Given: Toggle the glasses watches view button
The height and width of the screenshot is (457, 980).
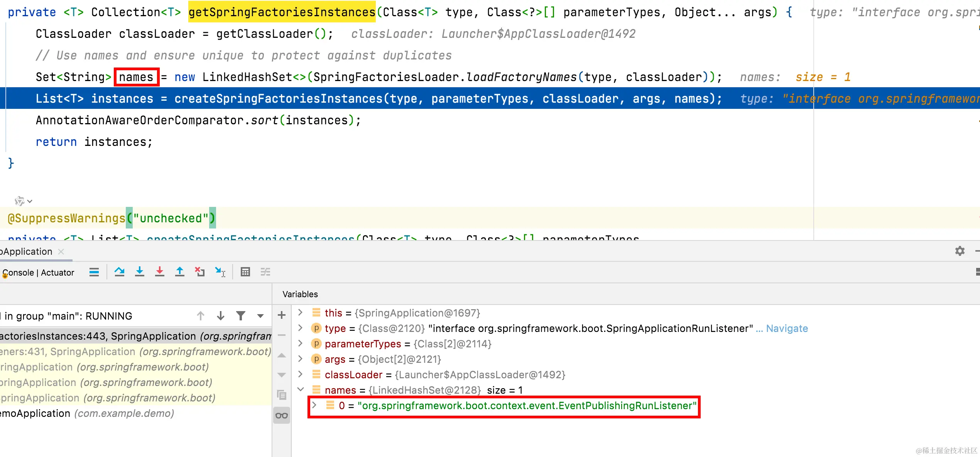Looking at the screenshot, I should point(282,416).
